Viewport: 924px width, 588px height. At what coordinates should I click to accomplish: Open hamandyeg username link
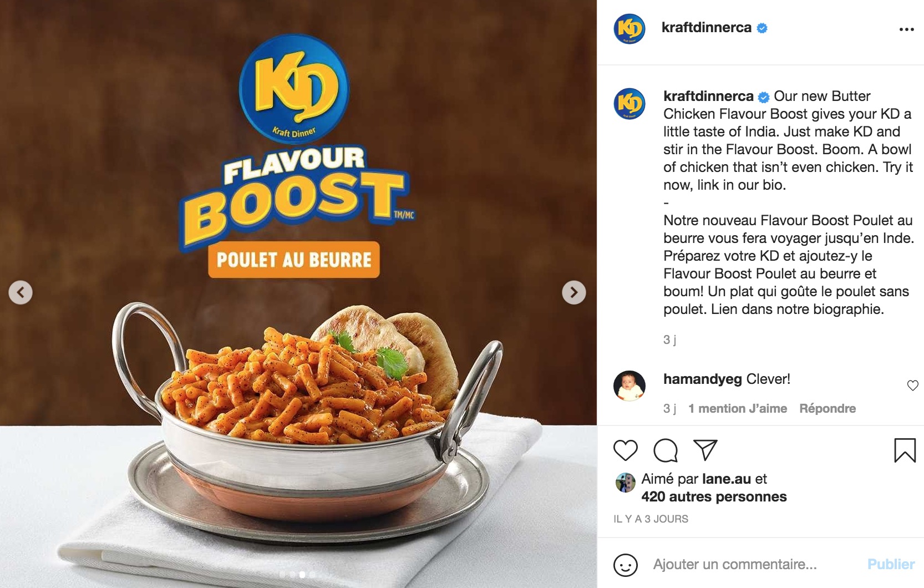(703, 379)
